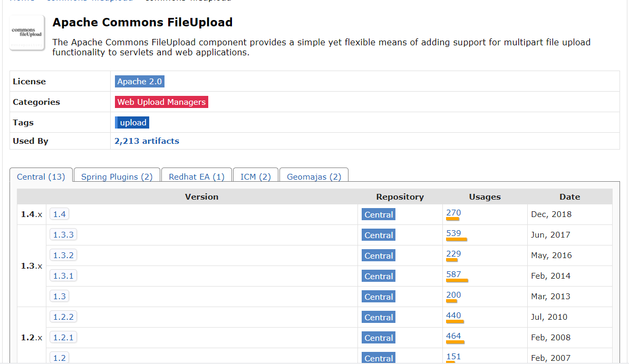Click the Central badge for version 1.2.1
The height and width of the screenshot is (364, 629).
pyautogui.click(x=378, y=338)
